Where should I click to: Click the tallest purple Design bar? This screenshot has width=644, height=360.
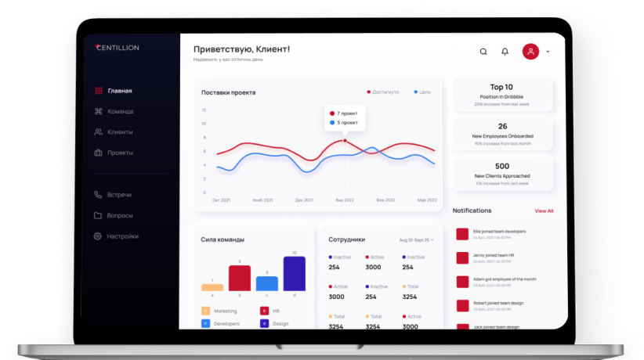294,274
